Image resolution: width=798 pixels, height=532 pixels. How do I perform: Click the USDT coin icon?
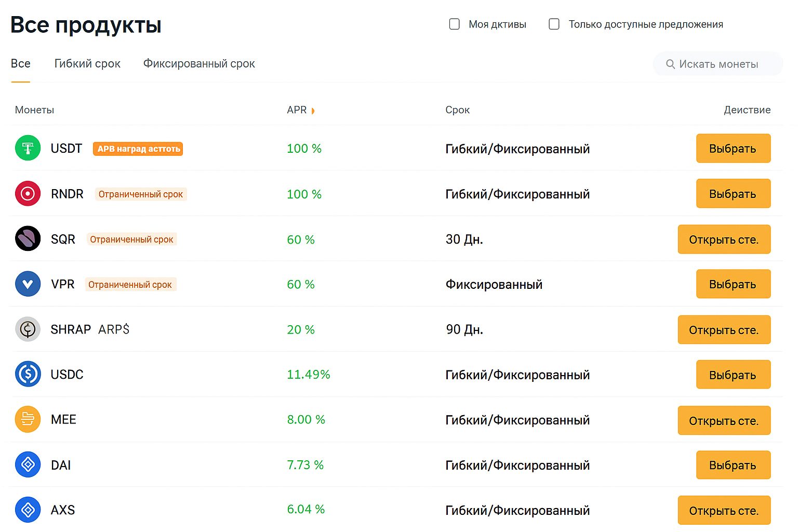[28, 148]
